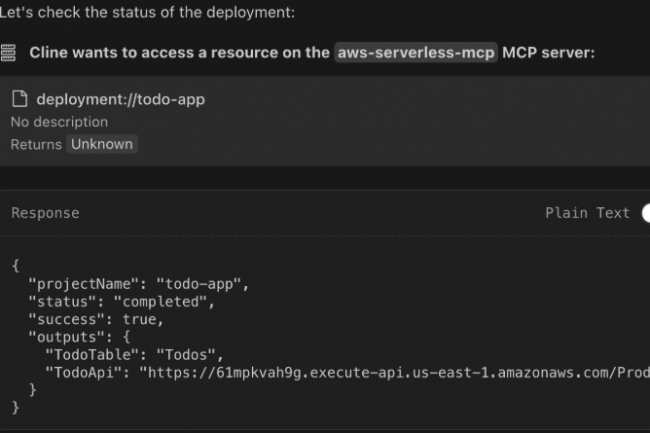The width and height of the screenshot is (650, 433).
Task: Click the MCP server icon beside Cline request
Action: tap(8, 52)
